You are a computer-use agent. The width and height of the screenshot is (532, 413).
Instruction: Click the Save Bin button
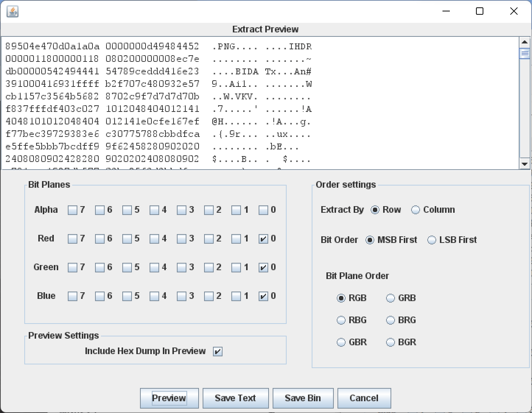(303, 398)
